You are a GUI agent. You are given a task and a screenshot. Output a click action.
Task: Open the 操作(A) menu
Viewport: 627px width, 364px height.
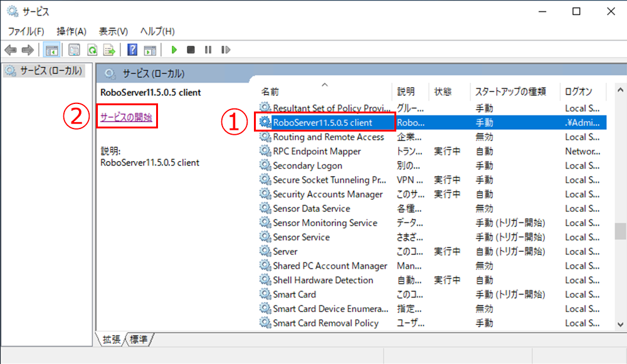pyautogui.click(x=71, y=31)
